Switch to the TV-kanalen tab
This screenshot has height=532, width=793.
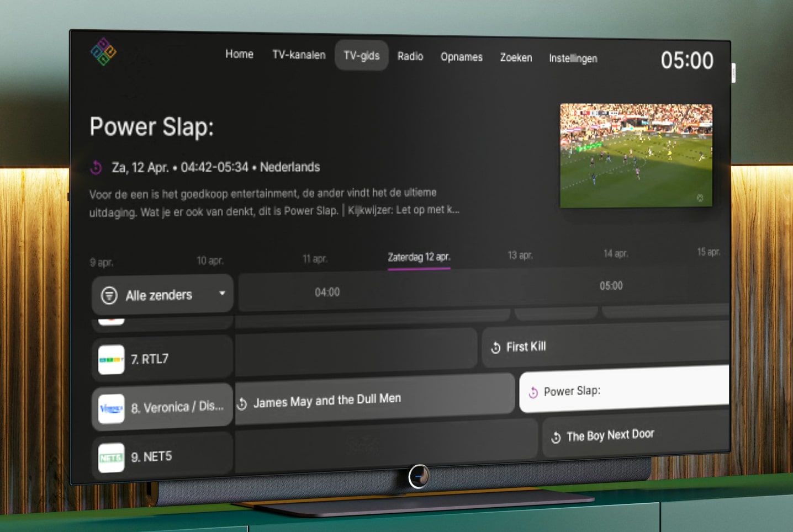coord(299,55)
